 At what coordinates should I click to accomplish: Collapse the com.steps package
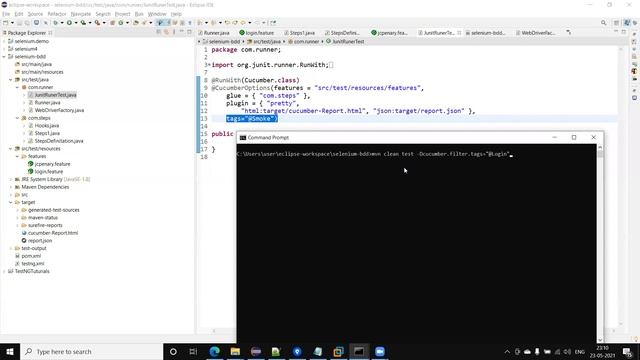tap(17, 118)
